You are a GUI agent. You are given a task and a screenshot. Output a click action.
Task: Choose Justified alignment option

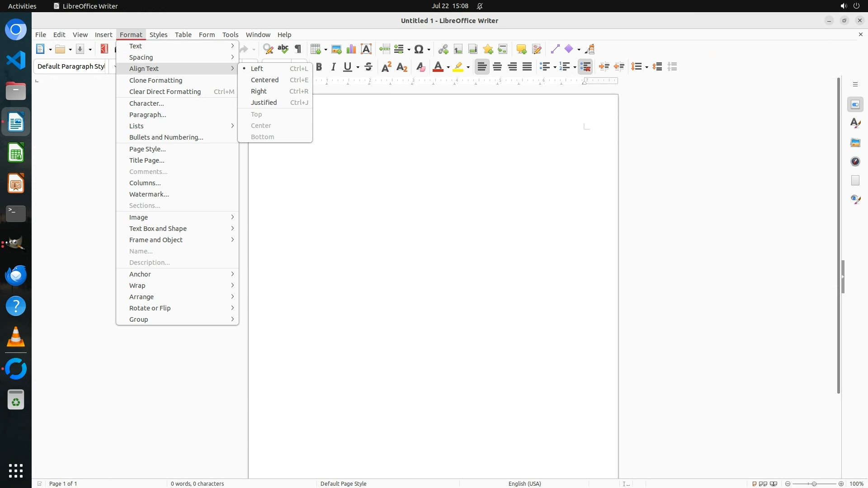point(264,103)
